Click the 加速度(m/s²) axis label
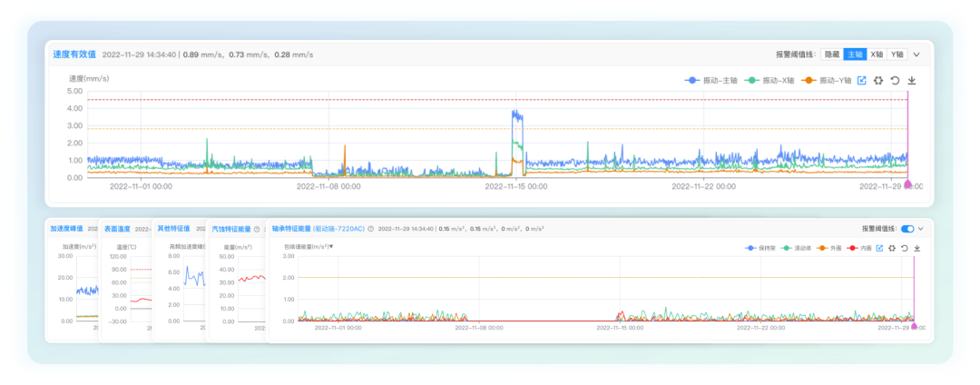The height and width of the screenshot is (385, 980). pyautogui.click(x=79, y=246)
